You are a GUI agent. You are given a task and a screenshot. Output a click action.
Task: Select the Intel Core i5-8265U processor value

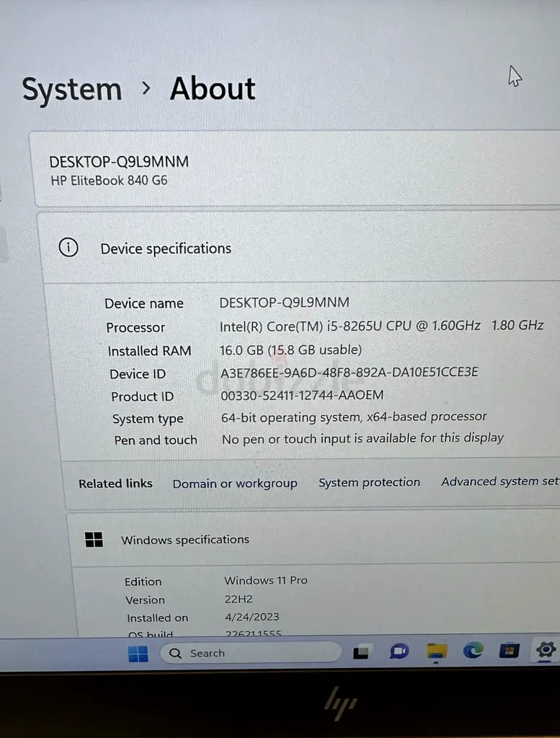tap(382, 326)
